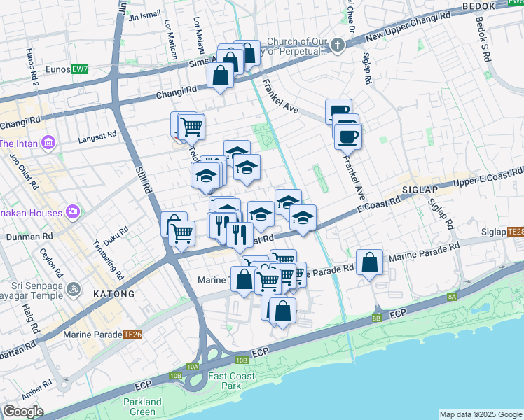Screen dimensions: 524x420
Task: Open the Google logo link
Action: (x=23, y=412)
